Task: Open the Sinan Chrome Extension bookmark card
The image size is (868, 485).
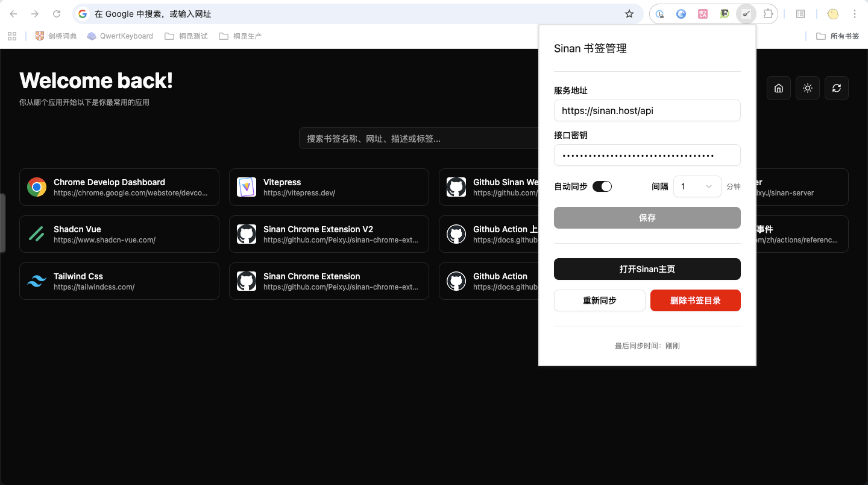Action: (329, 281)
